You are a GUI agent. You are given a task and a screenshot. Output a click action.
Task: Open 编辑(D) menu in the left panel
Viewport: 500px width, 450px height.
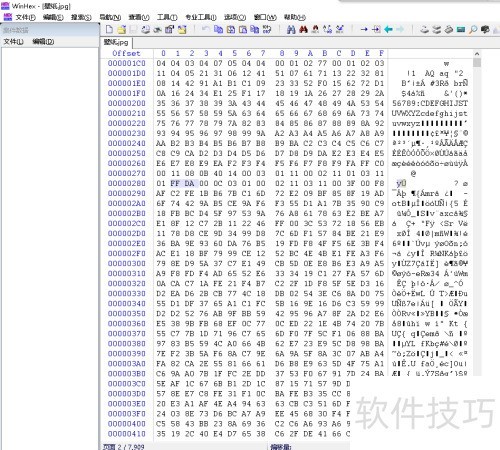coord(43,42)
